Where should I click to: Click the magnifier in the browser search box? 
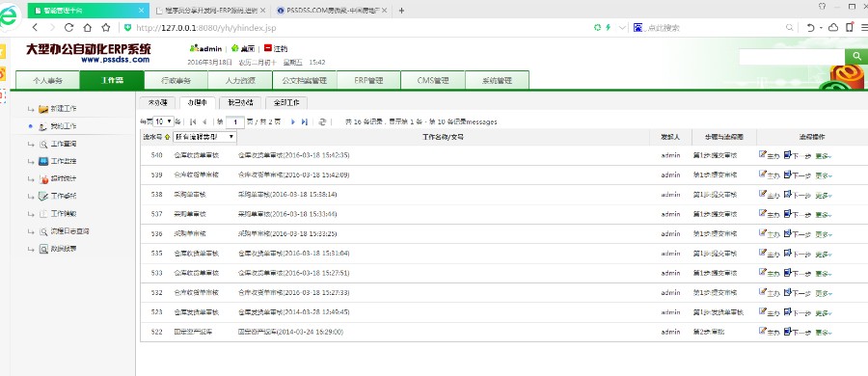[790, 28]
